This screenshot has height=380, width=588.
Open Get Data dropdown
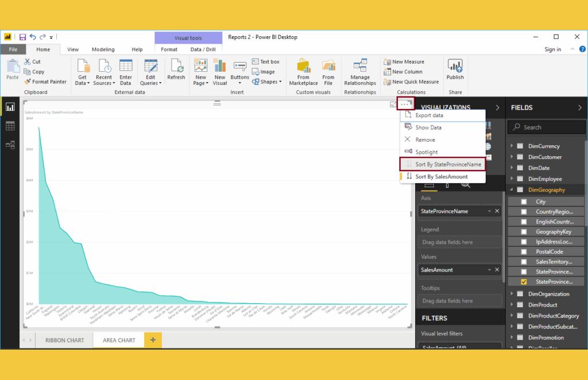(83, 72)
